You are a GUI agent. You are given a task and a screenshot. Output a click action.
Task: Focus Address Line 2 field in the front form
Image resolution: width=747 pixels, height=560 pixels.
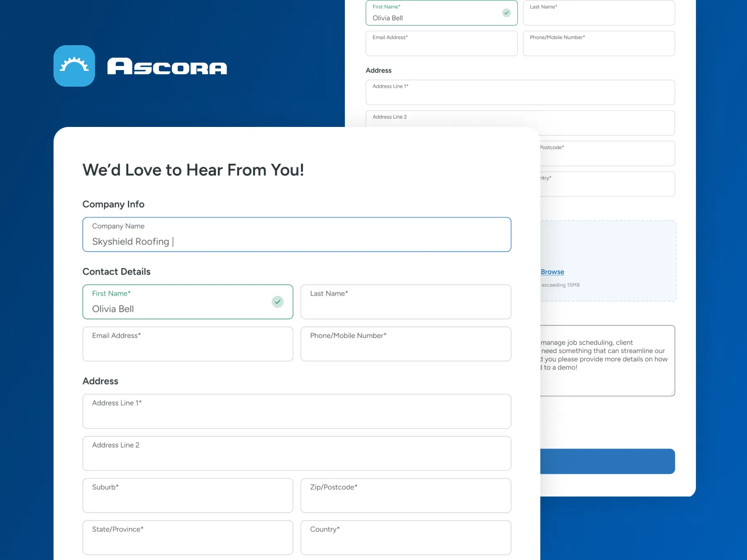tap(297, 453)
